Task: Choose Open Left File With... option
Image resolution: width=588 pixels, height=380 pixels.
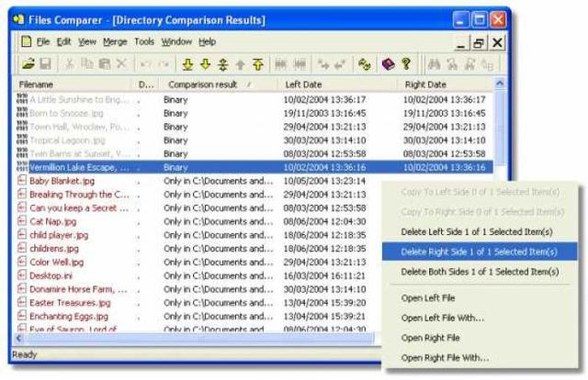Action: [x=480, y=319]
